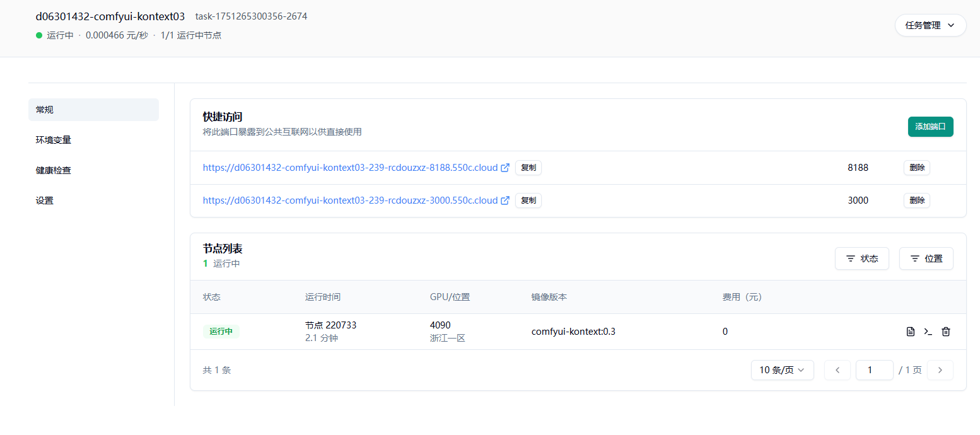This screenshot has width=980, height=435.
Task: Select the 常规 sidebar tab
Action: (93, 110)
